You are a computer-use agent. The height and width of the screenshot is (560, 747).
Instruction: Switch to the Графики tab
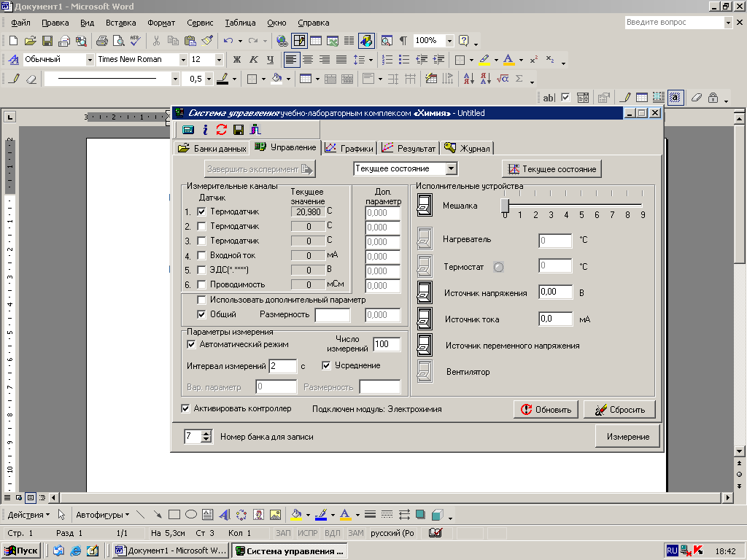coord(349,148)
